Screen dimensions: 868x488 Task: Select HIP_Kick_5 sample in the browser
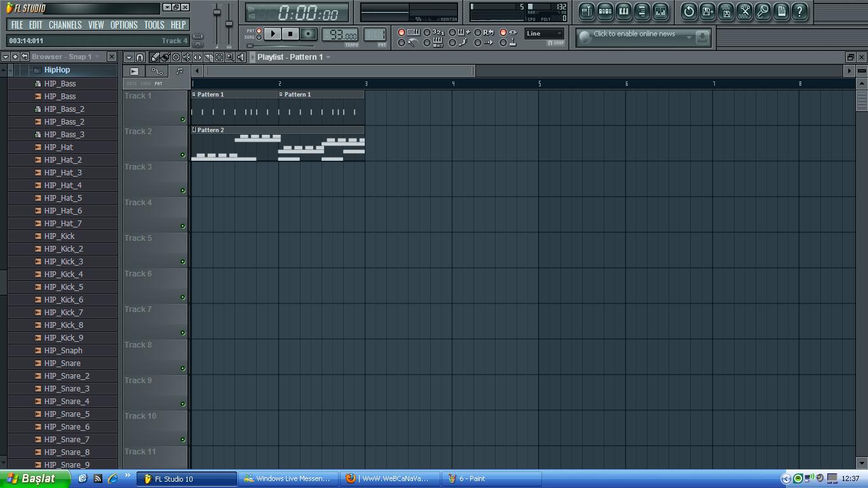(64, 287)
